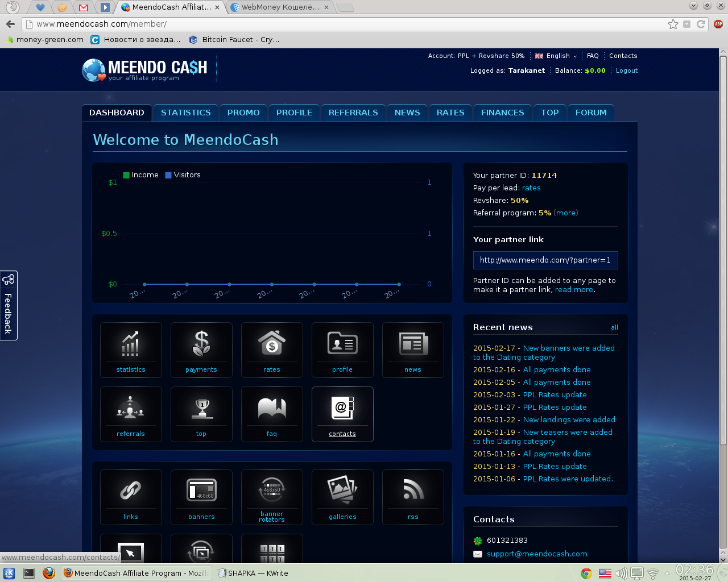Image resolution: width=728 pixels, height=582 pixels.
Task: Open the faq book tile
Action: click(x=272, y=414)
